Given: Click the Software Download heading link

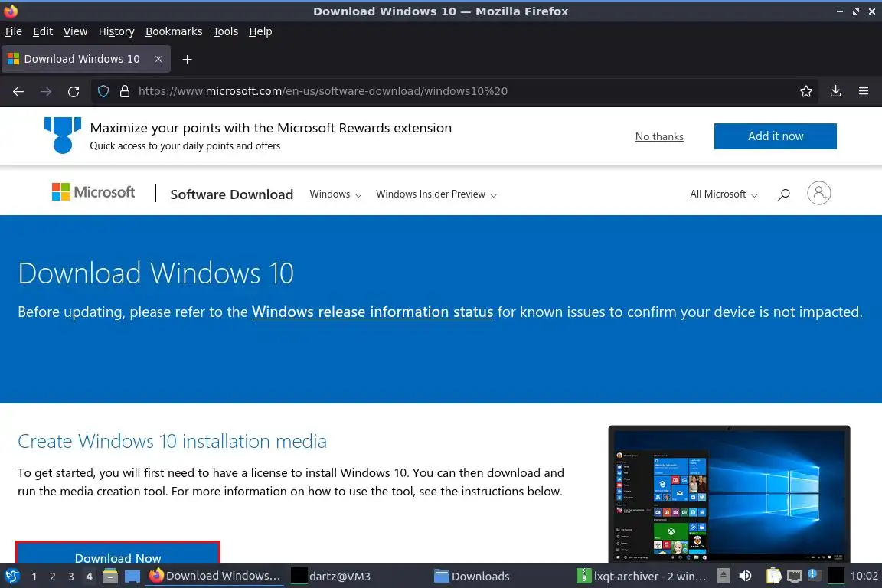Looking at the screenshot, I should coord(232,194).
